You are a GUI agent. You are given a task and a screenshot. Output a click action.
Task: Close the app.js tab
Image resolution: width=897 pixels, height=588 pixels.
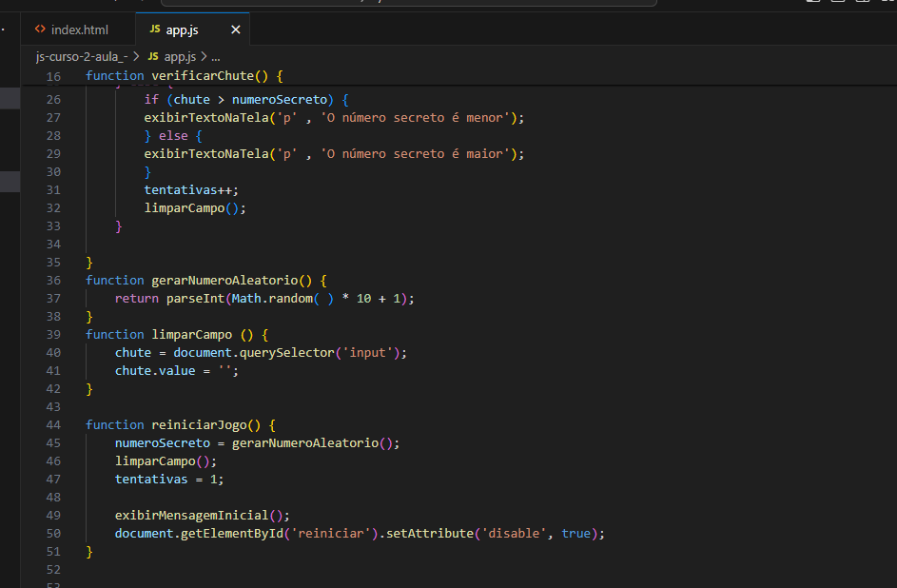[x=235, y=29]
